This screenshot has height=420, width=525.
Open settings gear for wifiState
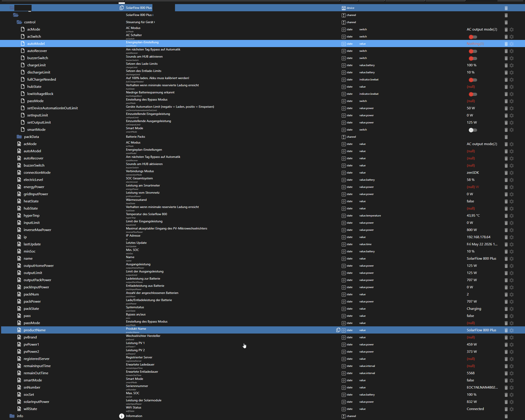coord(511,409)
